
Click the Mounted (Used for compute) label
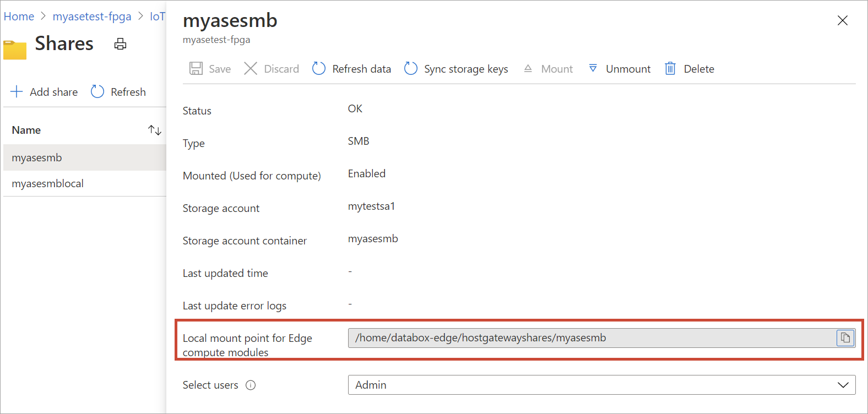coord(252,176)
